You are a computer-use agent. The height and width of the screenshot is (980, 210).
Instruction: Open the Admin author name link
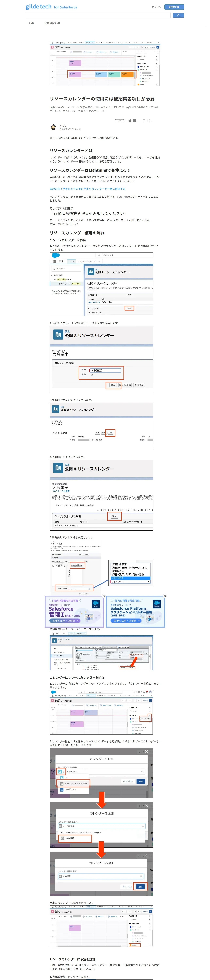click(x=63, y=126)
